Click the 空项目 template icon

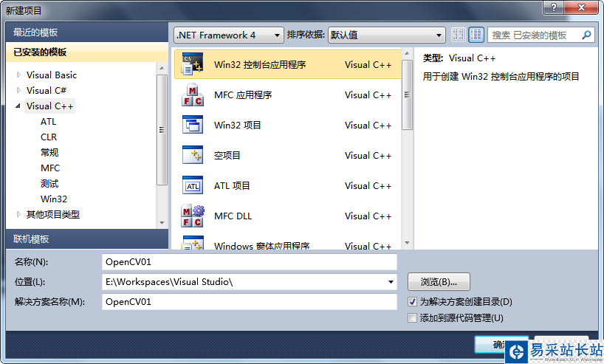[x=192, y=155]
